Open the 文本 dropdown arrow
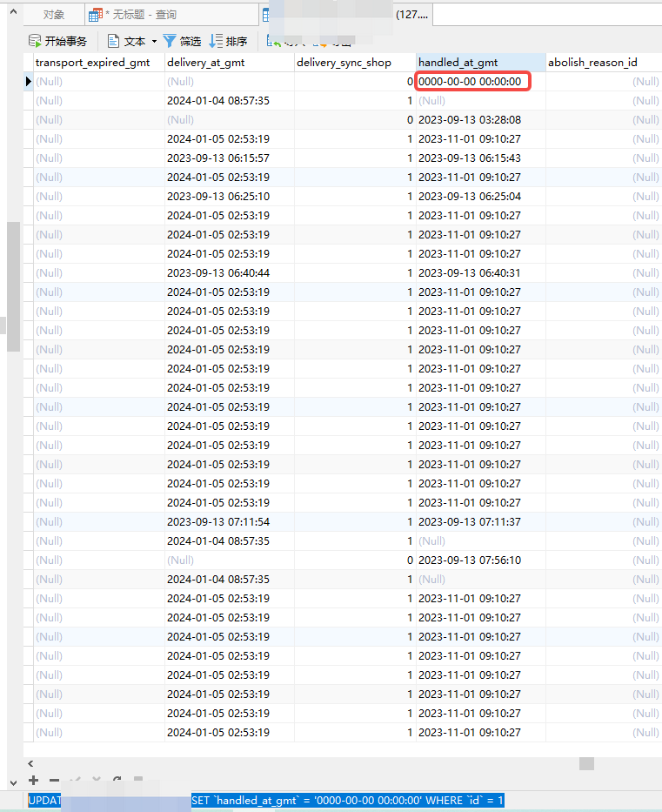This screenshot has height=812, width=662. click(154, 42)
